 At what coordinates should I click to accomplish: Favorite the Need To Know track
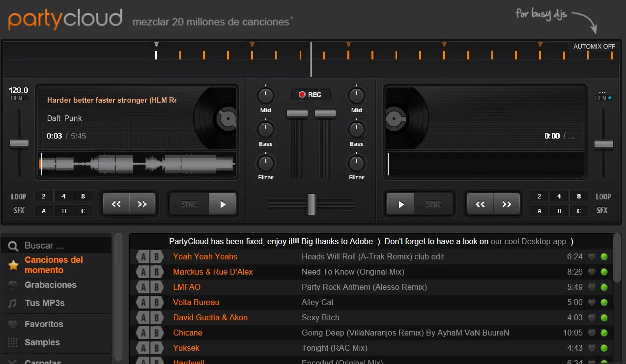[x=592, y=272]
